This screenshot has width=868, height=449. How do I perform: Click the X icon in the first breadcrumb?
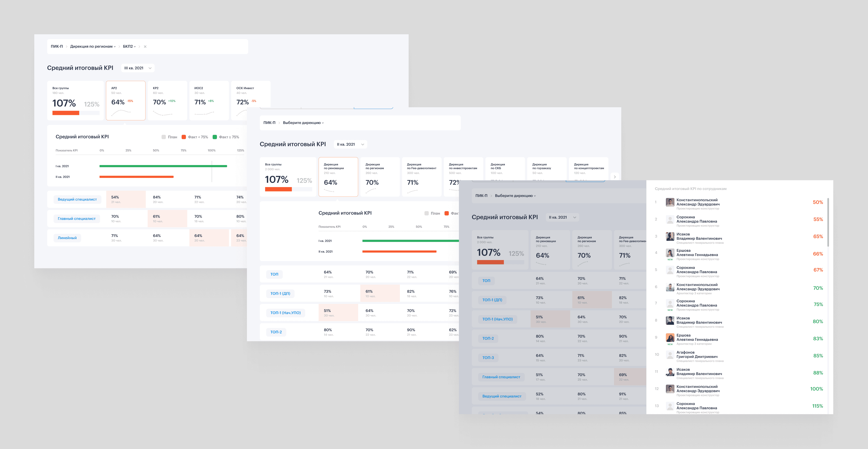[145, 47]
